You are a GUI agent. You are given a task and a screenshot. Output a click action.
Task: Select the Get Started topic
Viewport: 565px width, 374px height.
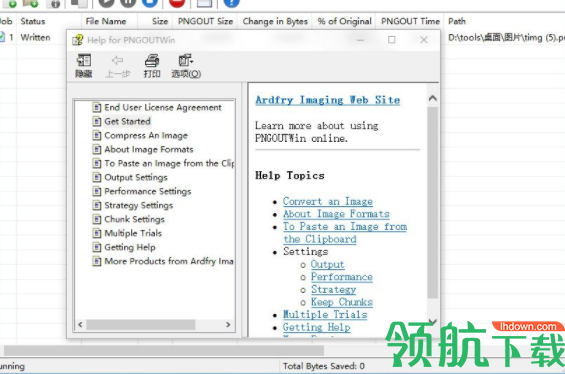pyautogui.click(x=127, y=121)
